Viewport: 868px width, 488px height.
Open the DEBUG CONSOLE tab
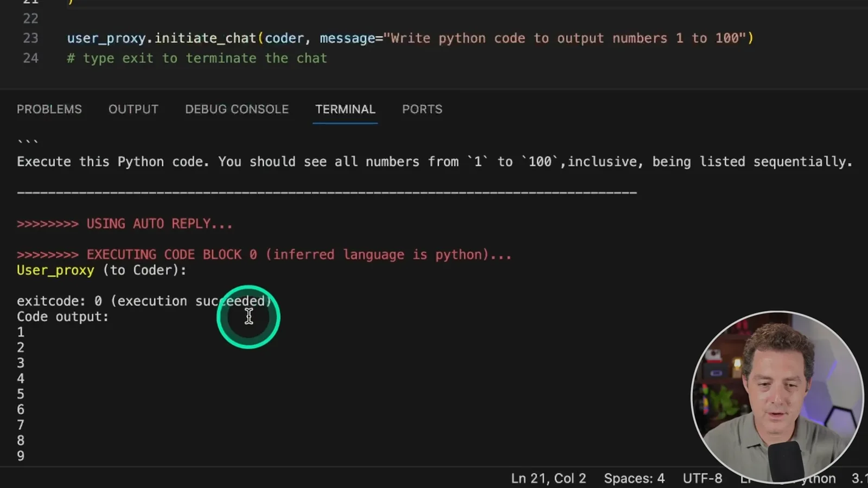click(x=237, y=109)
